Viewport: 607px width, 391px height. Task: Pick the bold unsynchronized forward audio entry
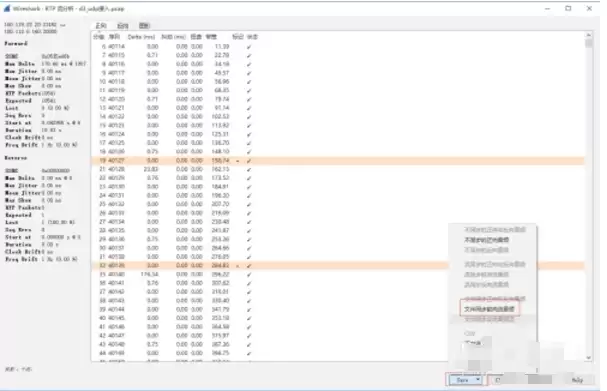pos(487,240)
